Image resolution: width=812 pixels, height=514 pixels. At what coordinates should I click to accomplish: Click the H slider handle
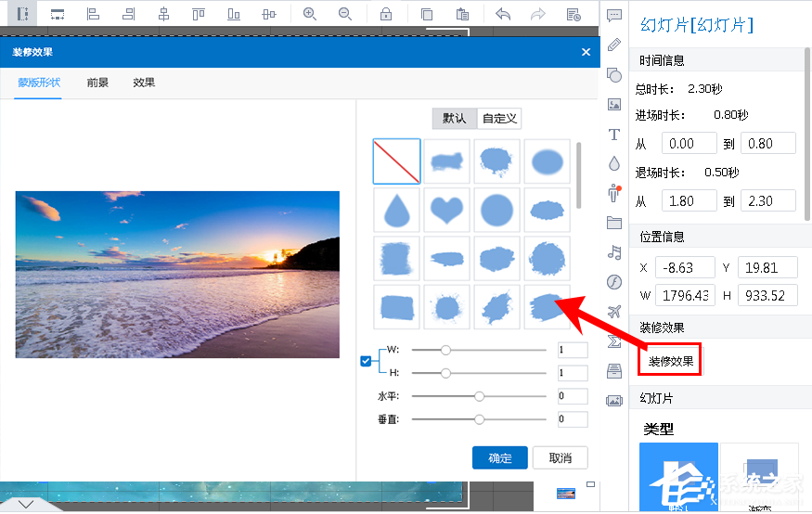445,373
